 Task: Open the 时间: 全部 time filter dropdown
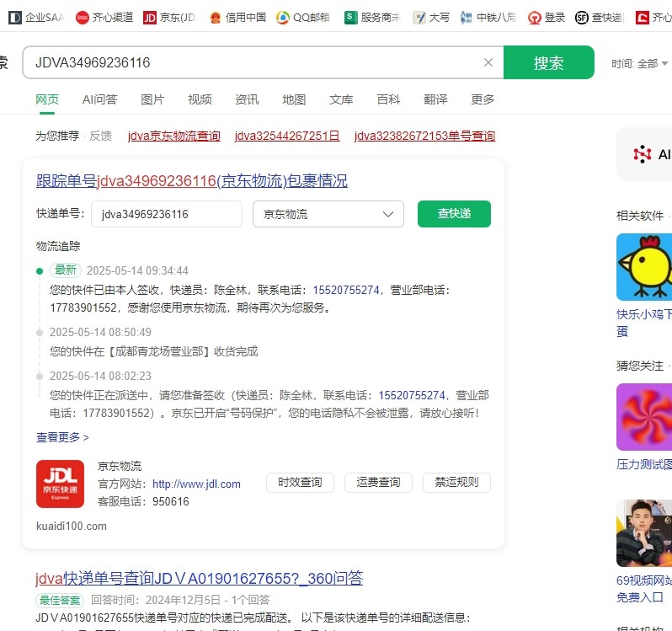[639, 64]
